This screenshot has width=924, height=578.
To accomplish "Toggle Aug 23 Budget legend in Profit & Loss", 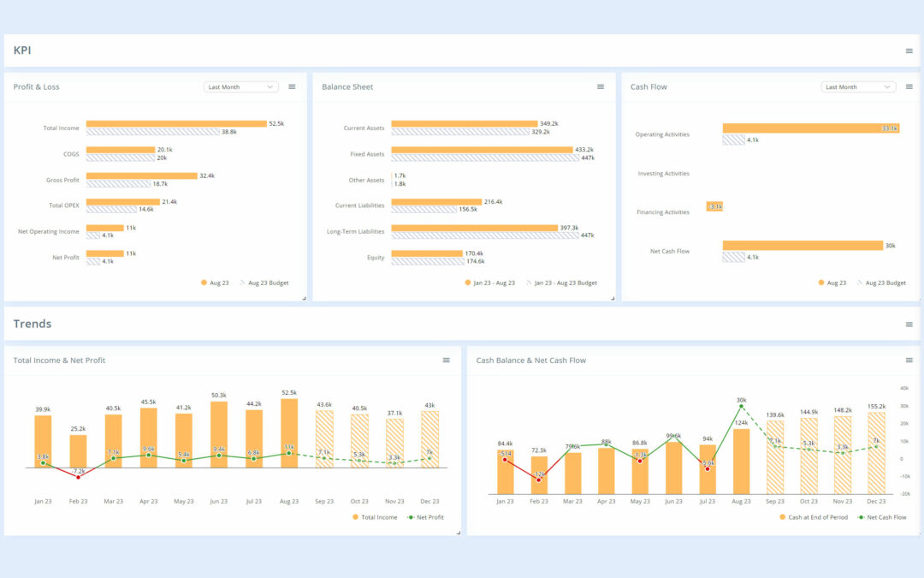I will pyautogui.click(x=264, y=283).
